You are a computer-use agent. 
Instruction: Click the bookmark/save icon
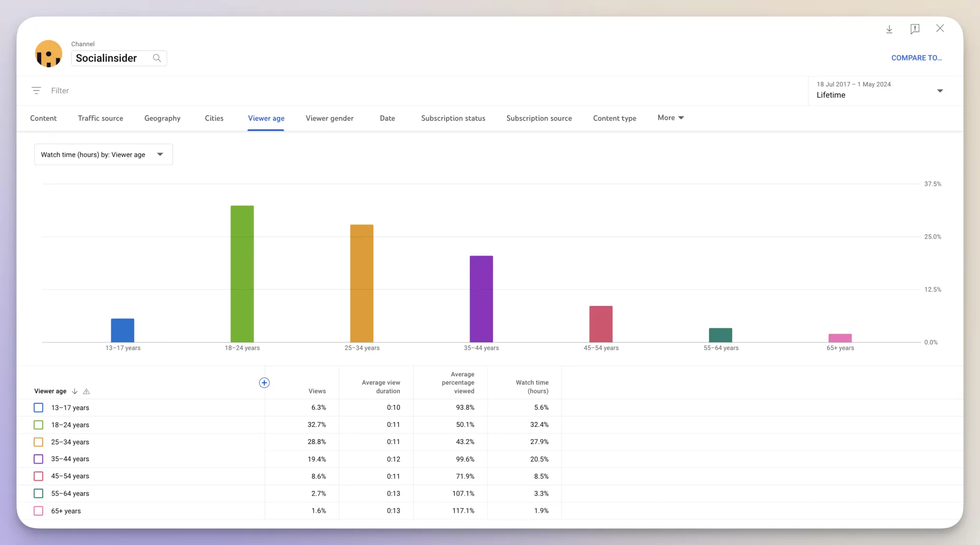(x=914, y=29)
